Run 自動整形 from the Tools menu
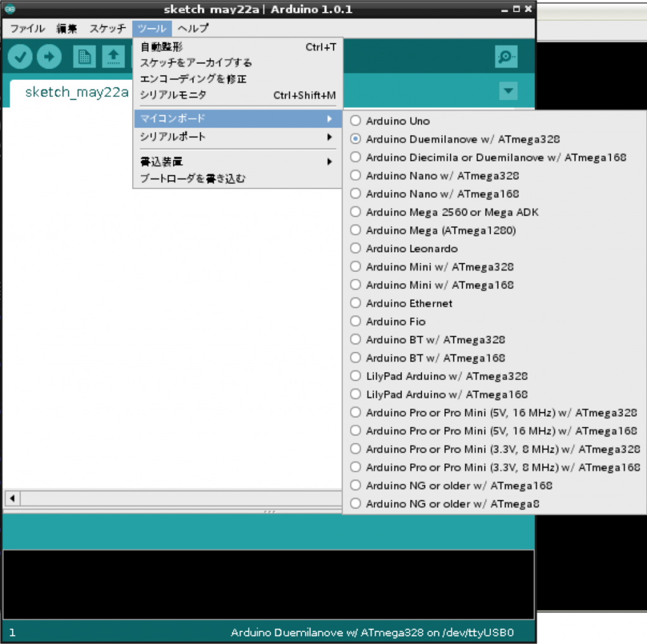The height and width of the screenshot is (644, 647). point(160,47)
